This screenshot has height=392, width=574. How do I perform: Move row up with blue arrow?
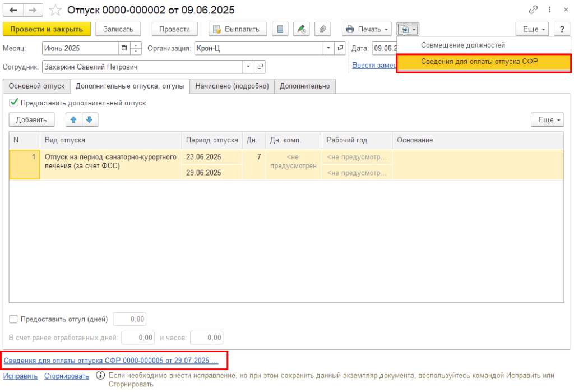click(x=73, y=120)
